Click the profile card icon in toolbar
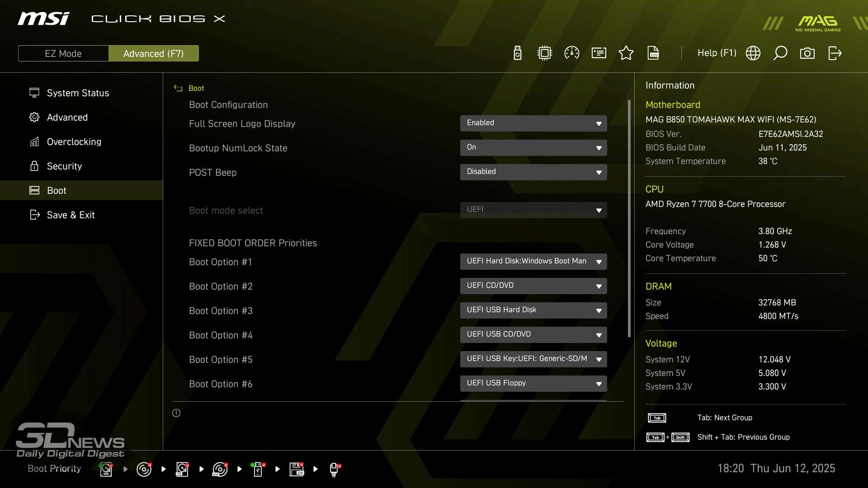 599,53
